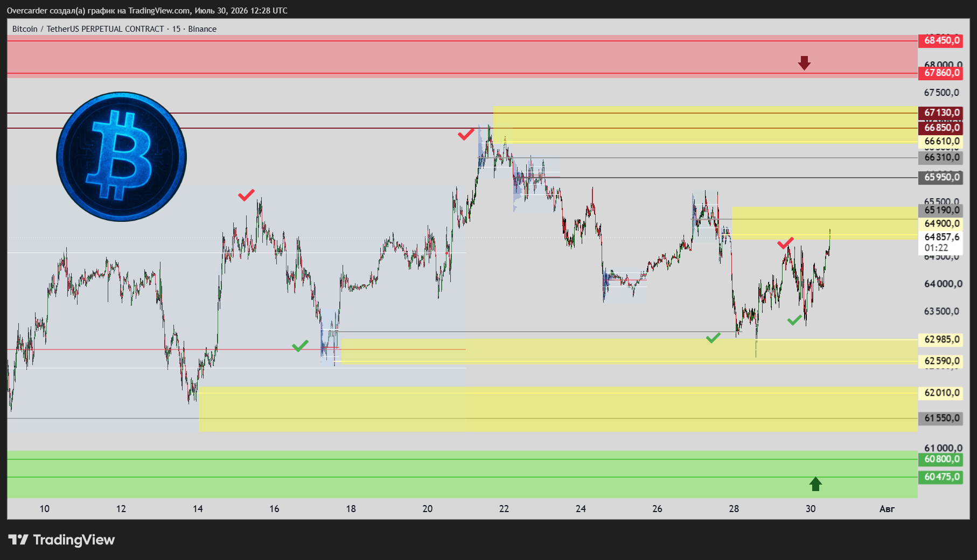This screenshot has width=977, height=560.
Task: Click the 66 850,0 dark red price label
Action: [x=941, y=128]
